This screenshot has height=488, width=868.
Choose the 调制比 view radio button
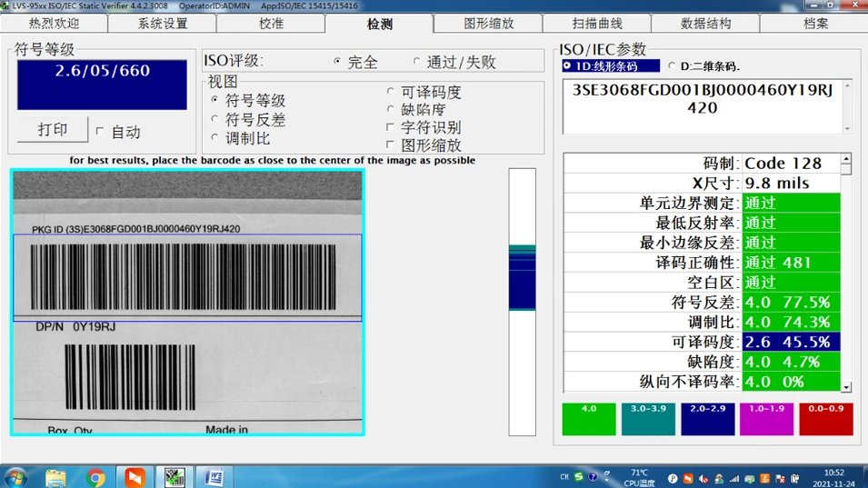point(215,138)
